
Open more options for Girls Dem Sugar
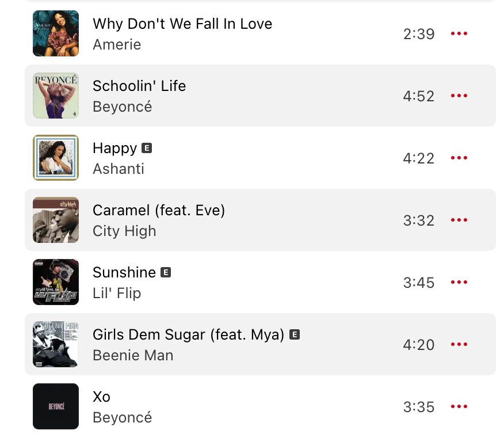459,345
